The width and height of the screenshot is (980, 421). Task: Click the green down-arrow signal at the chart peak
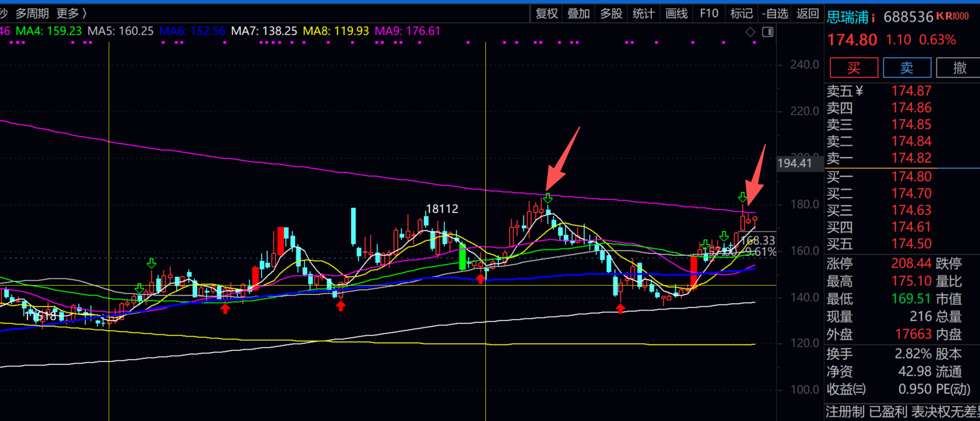click(547, 198)
